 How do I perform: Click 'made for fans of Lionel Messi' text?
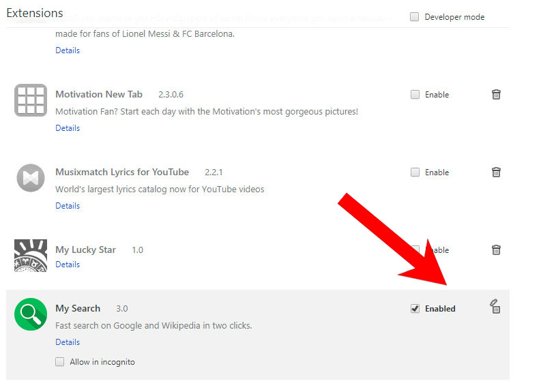tap(145, 34)
